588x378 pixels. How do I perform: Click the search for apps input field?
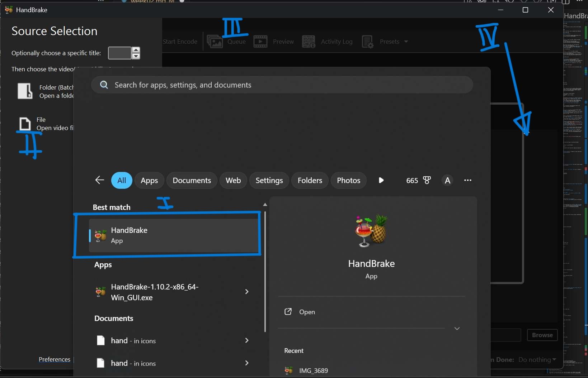(282, 85)
